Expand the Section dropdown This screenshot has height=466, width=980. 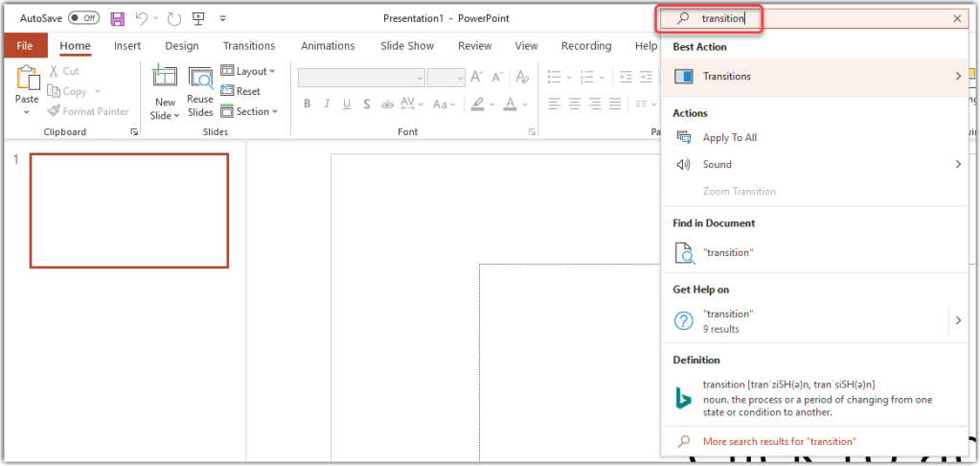tap(248, 111)
